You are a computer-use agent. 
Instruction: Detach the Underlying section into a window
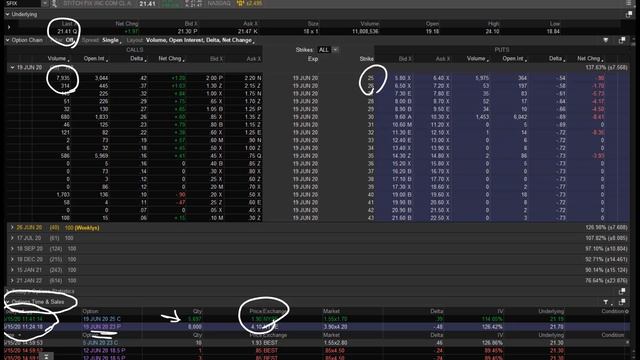[629, 15]
